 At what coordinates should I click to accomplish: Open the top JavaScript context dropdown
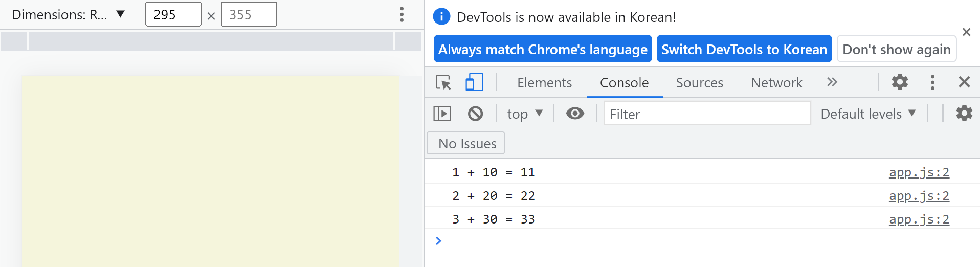[525, 114]
